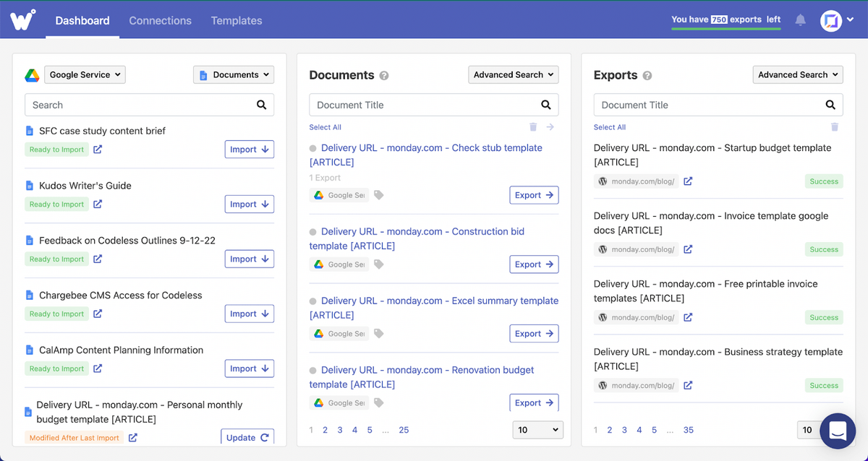Toggle status dot of Construction bid template
This screenshot has width=868, height=461.
[313, 232]
